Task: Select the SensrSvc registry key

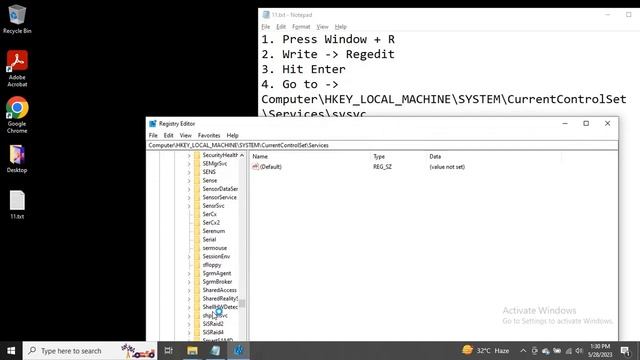Action: [213, 206]
